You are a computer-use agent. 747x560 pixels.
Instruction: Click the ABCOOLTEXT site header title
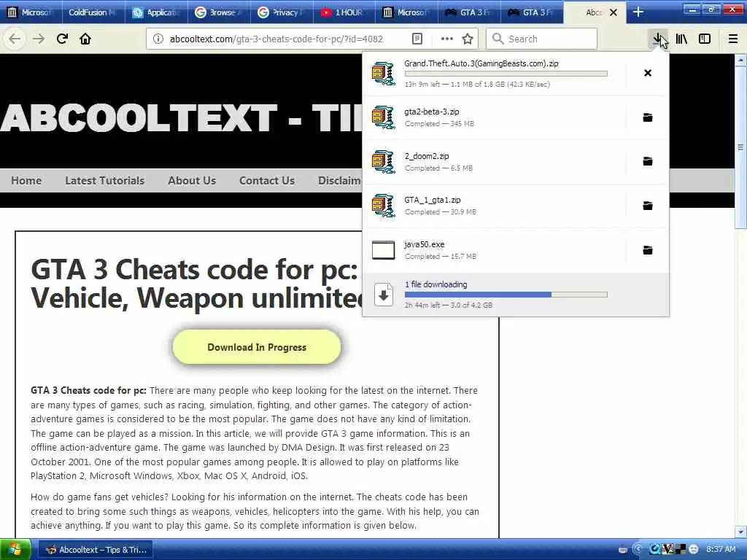coord(181,117)
